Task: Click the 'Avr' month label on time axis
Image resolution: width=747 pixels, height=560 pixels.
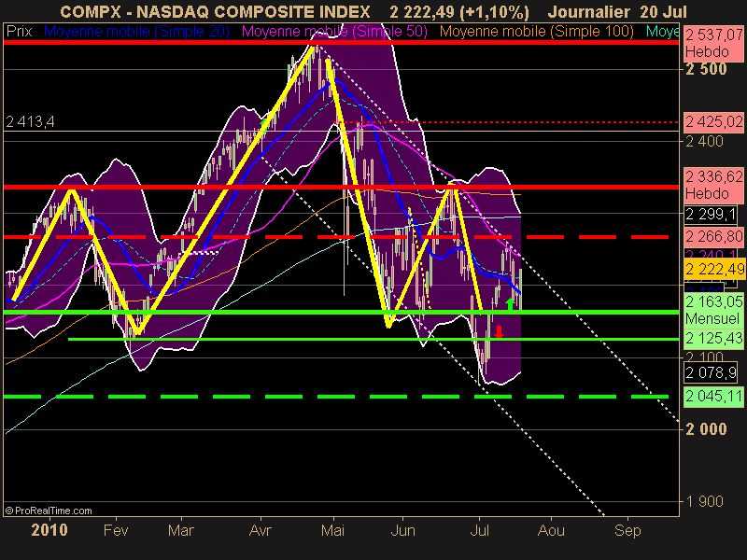Action: [x=261, y=530]
